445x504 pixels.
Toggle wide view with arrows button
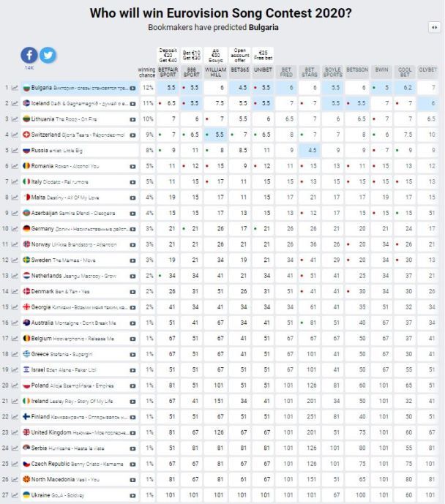click(x=435, y=27)
